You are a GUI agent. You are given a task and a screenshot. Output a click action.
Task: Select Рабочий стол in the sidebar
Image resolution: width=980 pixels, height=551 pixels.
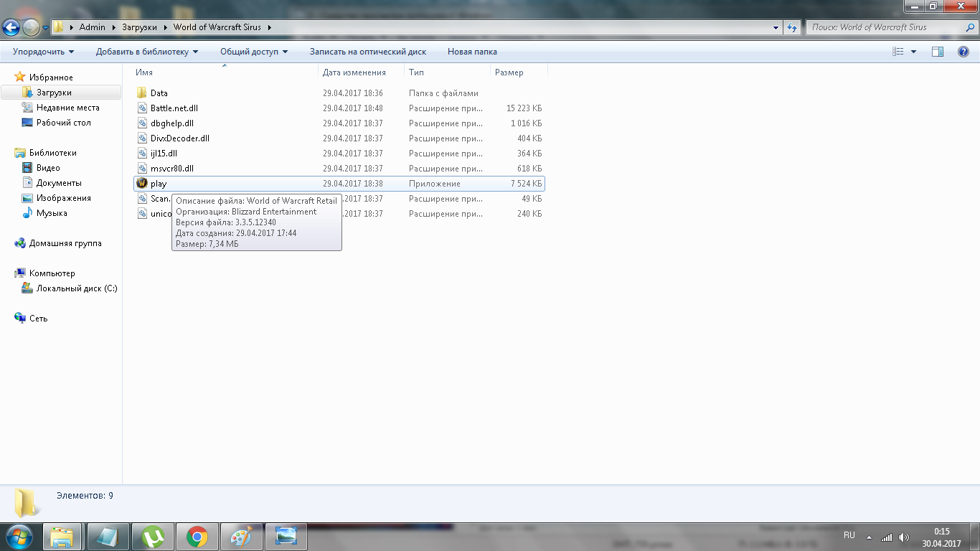click(63, 123)
